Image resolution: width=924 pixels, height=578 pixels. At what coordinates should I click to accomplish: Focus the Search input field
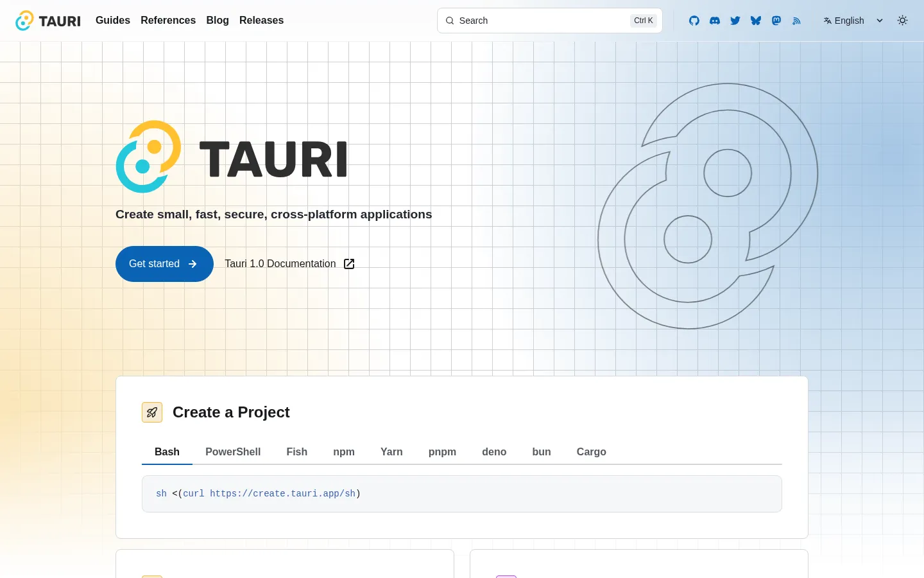coord(550,21)
